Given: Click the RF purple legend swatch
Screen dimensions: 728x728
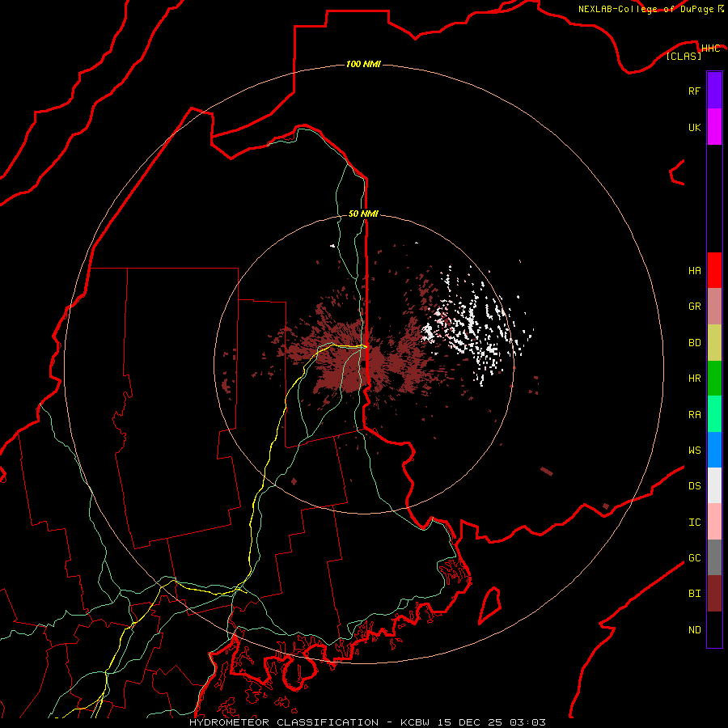Looking at the screenshot, I should 714,91.
